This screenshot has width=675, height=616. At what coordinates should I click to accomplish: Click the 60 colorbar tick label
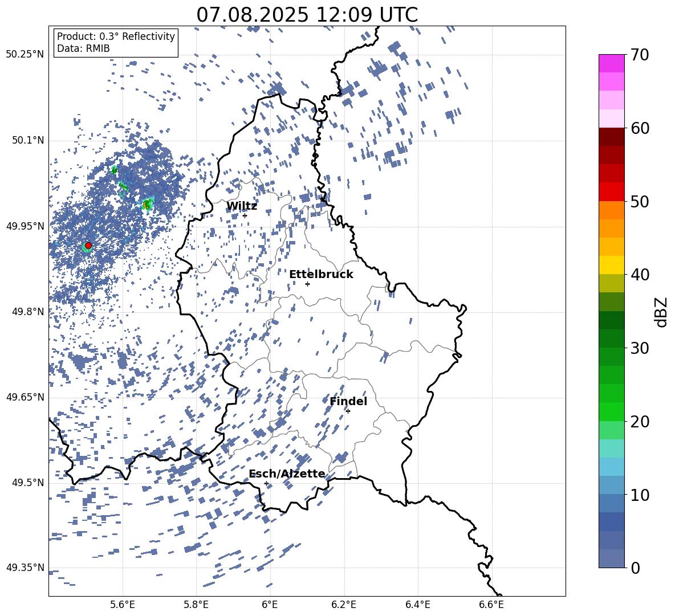tap(640, 128)
